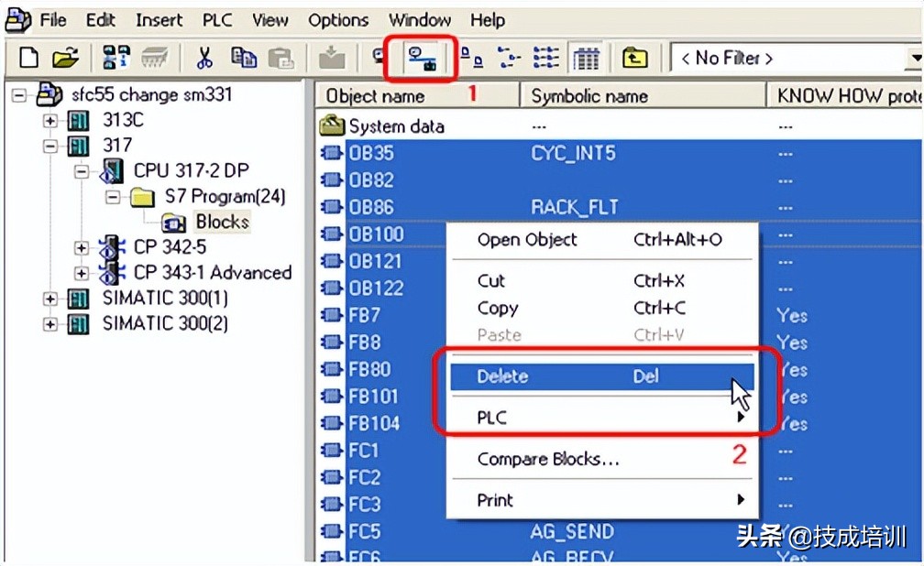Image resolution: width=924 pixels, height=566 pixels.
Task: Expand the SIMATIC 300(2) station
Action: tap(50, 324)
